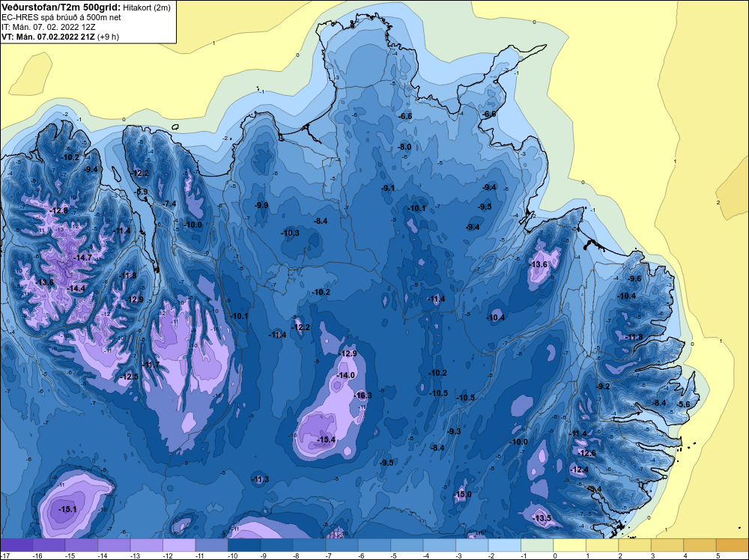This screenshot has width=749, height=560.
Task: Select the -12.5 temperature label
Action: (x=130, y=377)
